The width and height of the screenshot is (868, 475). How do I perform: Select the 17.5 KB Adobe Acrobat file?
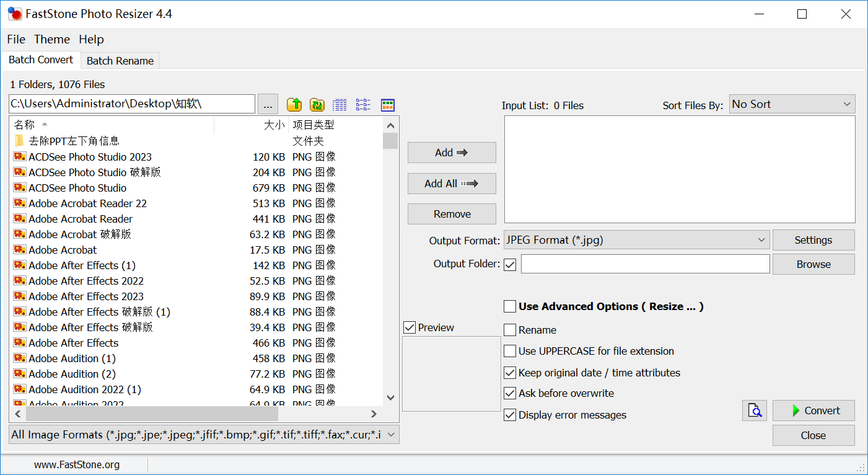(63, 250)
